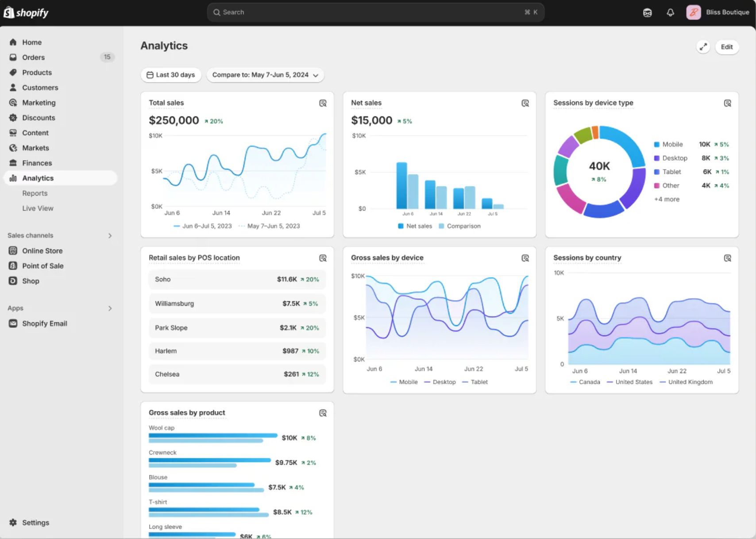756x539 pixels.
Task: Click the Shop channel icon
Action: pyautogui.click(x=13, y=281)
